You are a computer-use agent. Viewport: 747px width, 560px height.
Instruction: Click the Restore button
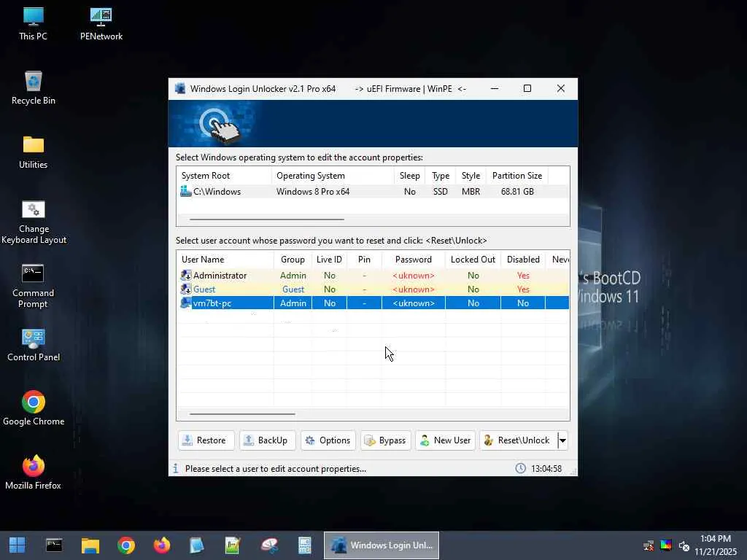coord(206,440)
